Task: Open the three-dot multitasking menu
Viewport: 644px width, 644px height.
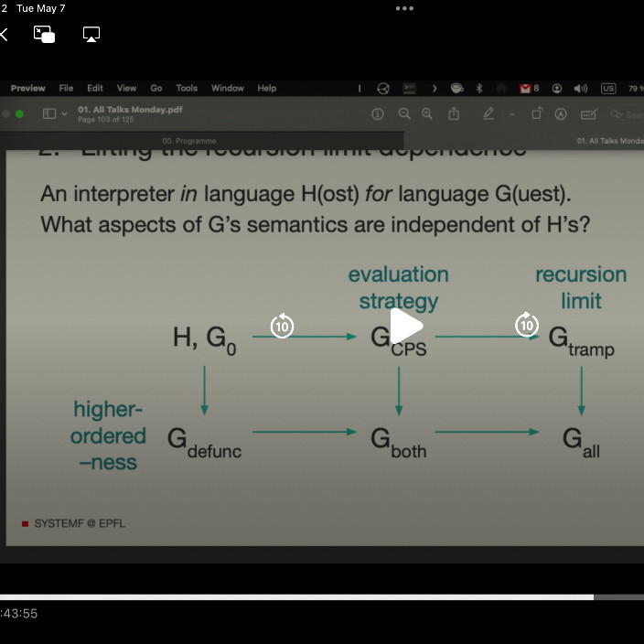Action: coord(404,9)
